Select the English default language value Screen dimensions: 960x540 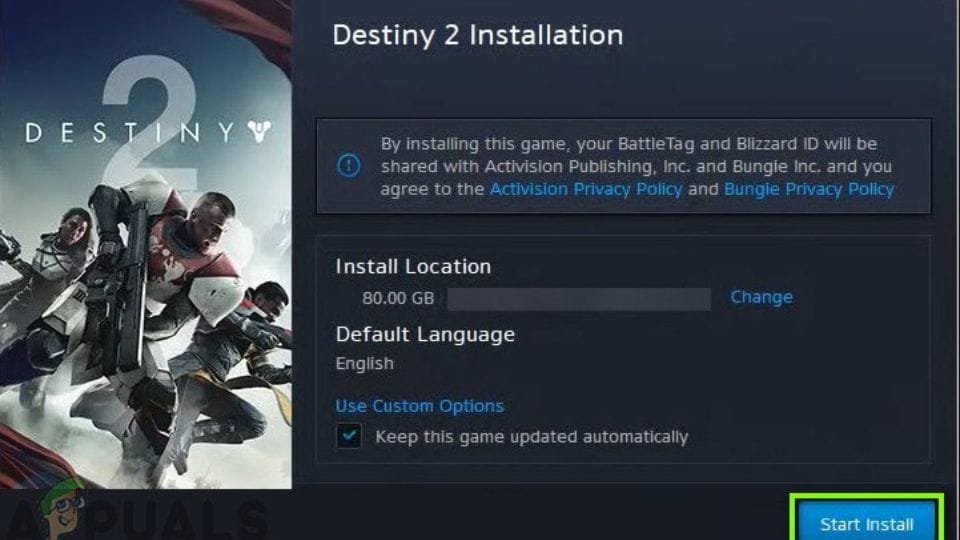(x=364, y=364)
